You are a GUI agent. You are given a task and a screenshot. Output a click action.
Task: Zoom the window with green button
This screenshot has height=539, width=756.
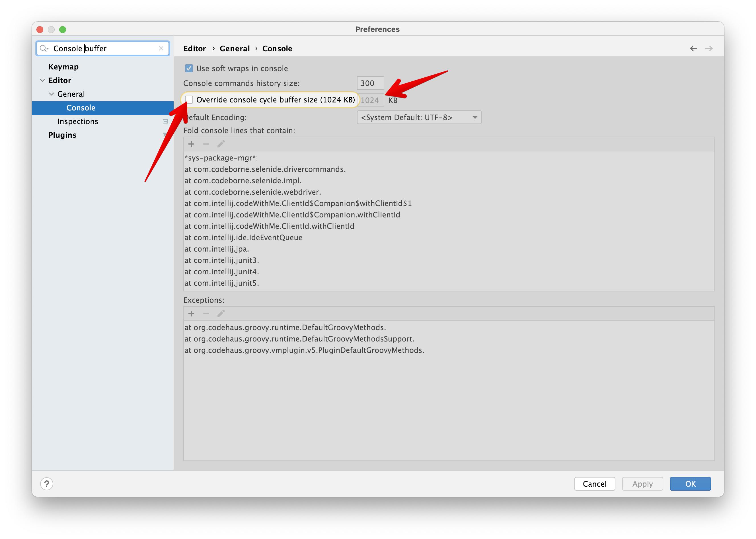[x=62, y=30]
